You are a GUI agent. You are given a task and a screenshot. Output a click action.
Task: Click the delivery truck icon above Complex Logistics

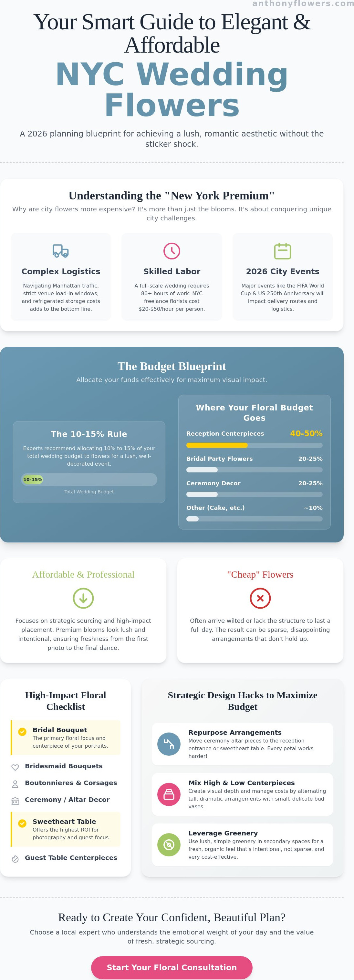[60, 251]
